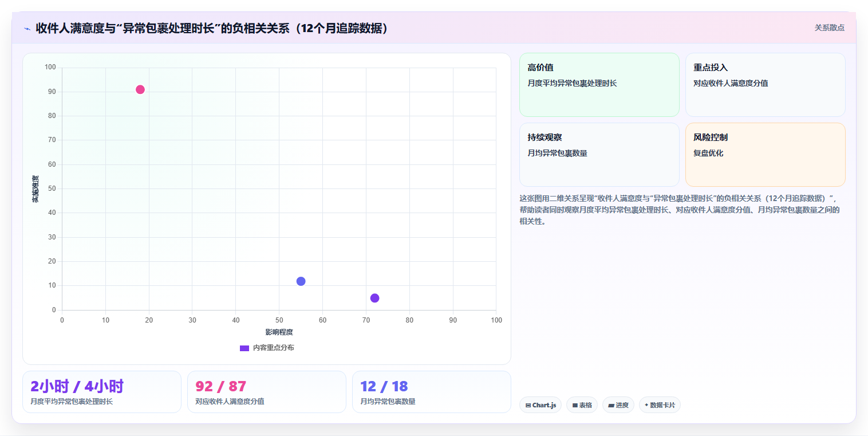This screenshot has height=436, width=868.
Task: Click the 92 / 87 metric value
Action: pyautogui.click(x=221, y=387)
